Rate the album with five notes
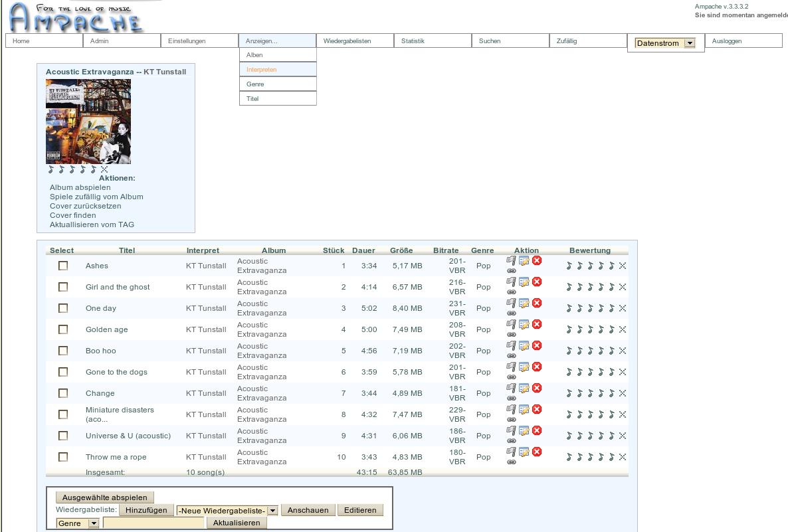Viewport: 788px width, 532px height. pyautogui.click(x=94, y=169)
